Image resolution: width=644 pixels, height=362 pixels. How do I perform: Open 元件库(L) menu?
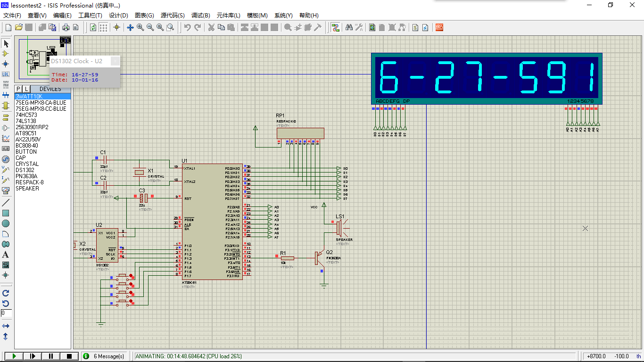click(229, 16)
